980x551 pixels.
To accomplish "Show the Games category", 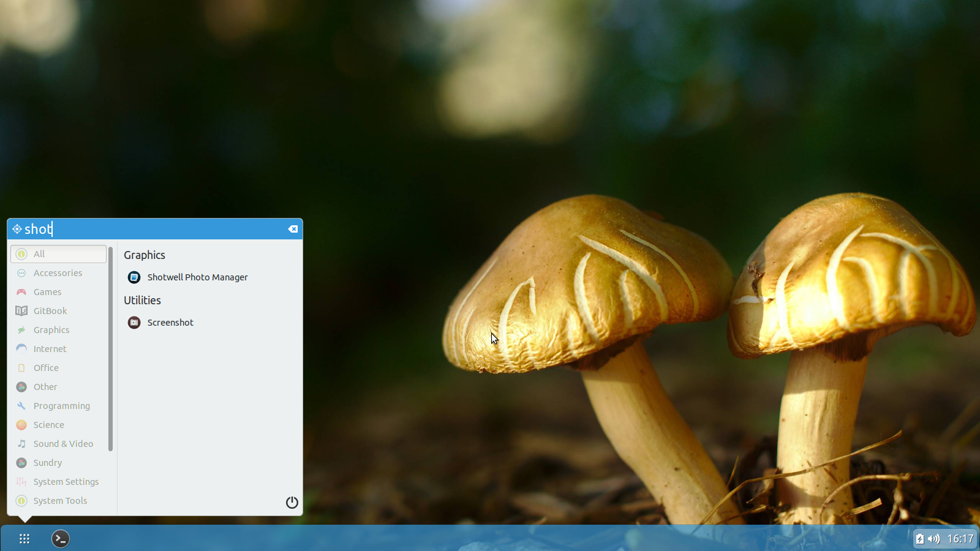I will pyautogui.click(x=58, y=292).
